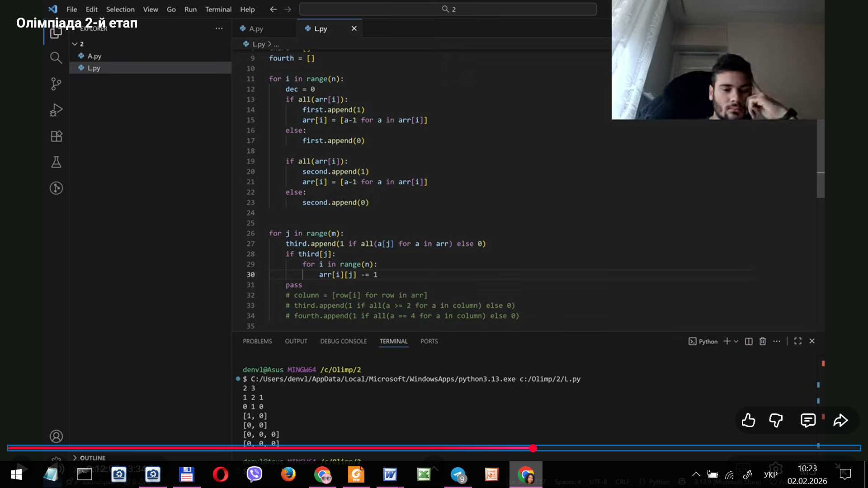
Task: Seek using the red video progress bar
Action: point(316,448)
